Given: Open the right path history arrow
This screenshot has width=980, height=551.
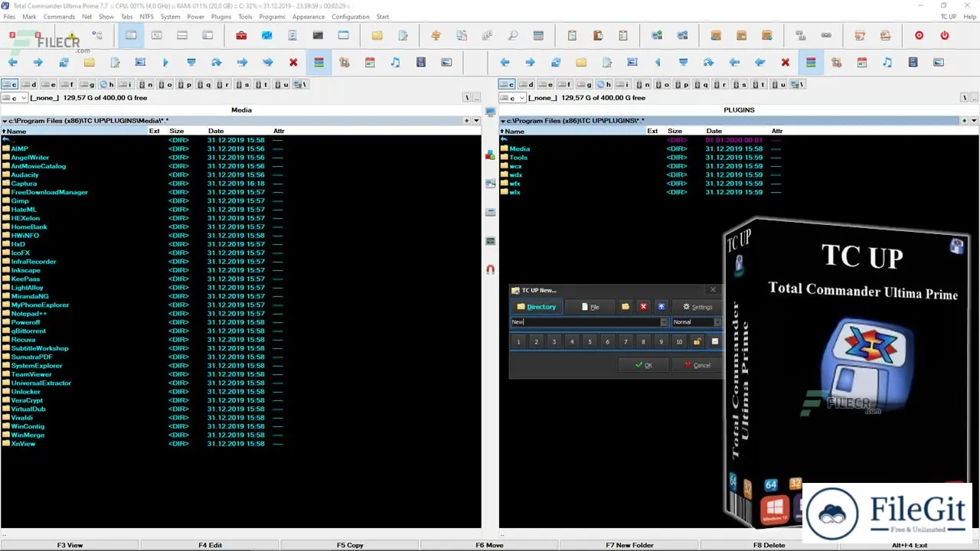Looking at the screenshot, I should 974,121.
